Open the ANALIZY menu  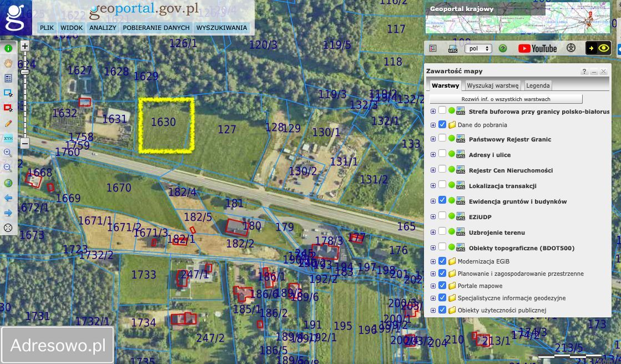point(103,28)
